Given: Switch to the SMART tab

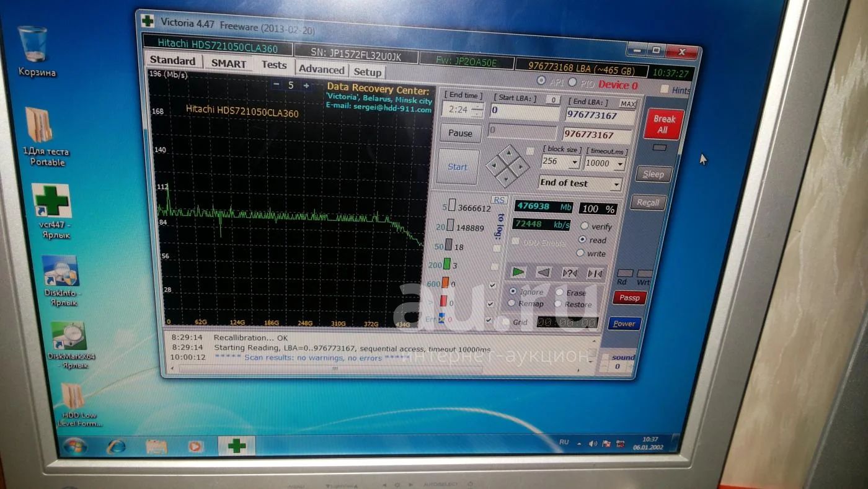Looking at the screenshot, I should pyautogui.click(x=228, y=63).
